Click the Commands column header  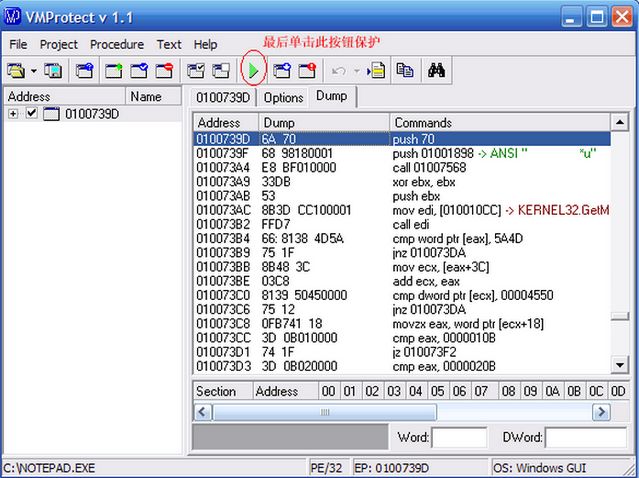tap(422, 122)
